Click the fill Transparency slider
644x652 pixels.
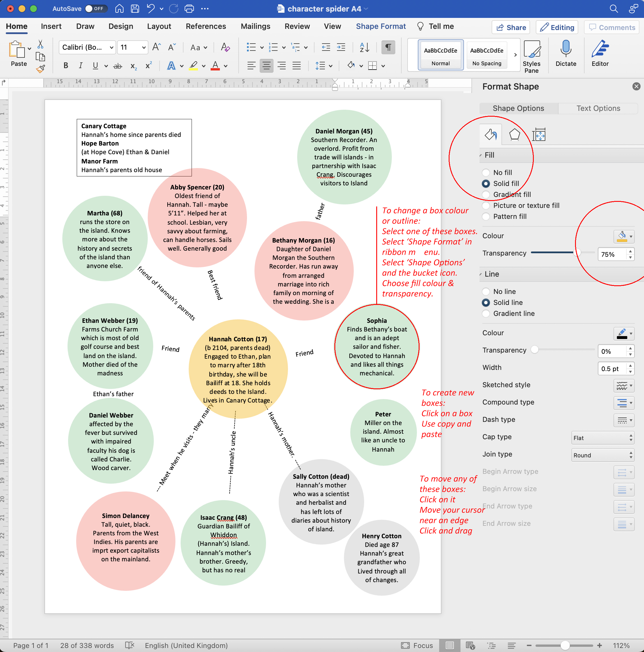(562, 252)
